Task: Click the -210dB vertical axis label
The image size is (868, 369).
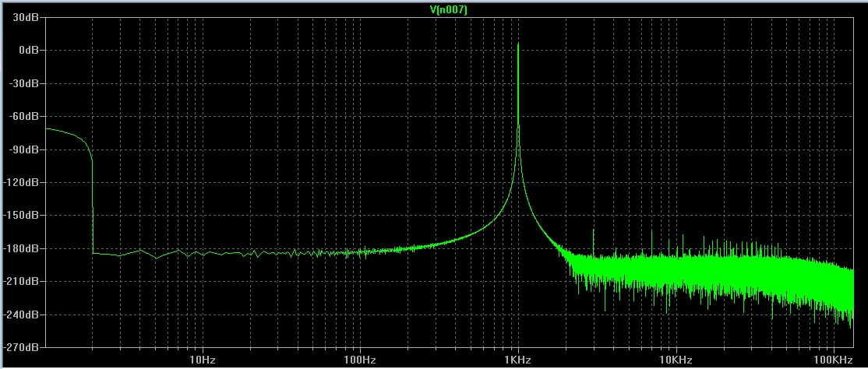Action: click(22, 282)
